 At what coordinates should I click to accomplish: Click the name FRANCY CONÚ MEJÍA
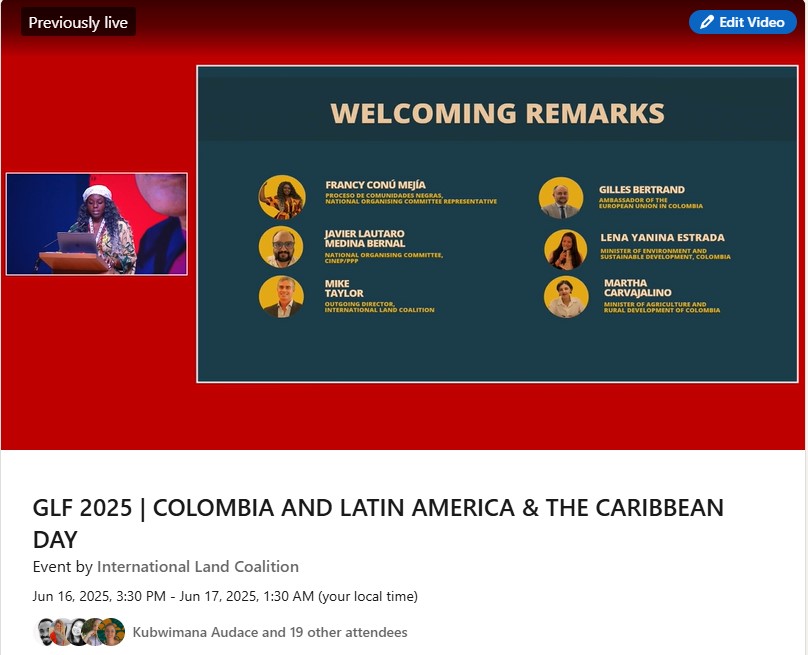pos(376,185)
